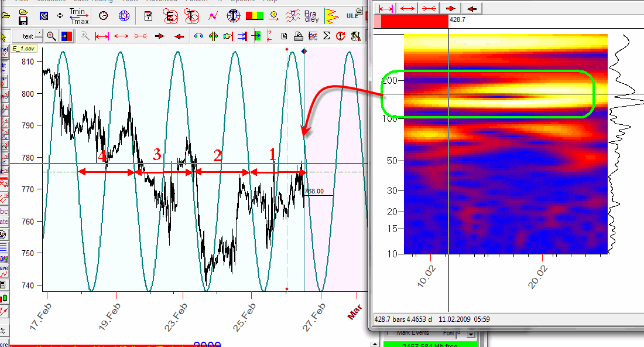The height and width of the screenshot is (347, 644).
Task: Click the compress arrows icon in spectrogram window
Action: click(429, 8)
